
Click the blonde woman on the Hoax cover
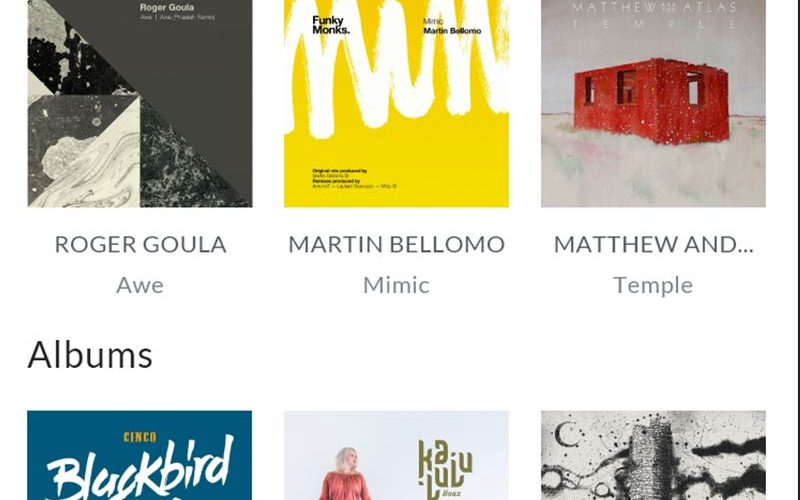tap(345, 474)
